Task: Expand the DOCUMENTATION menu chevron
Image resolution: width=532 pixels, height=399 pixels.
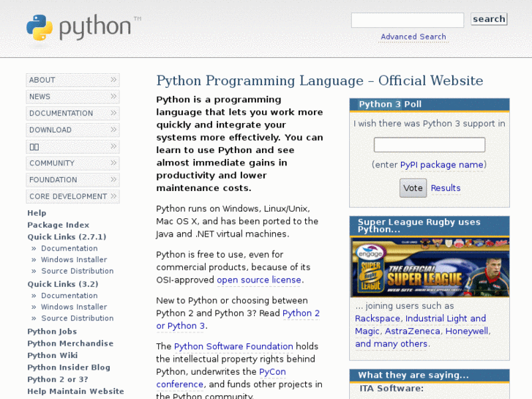Action: click(x=113, y=113)
